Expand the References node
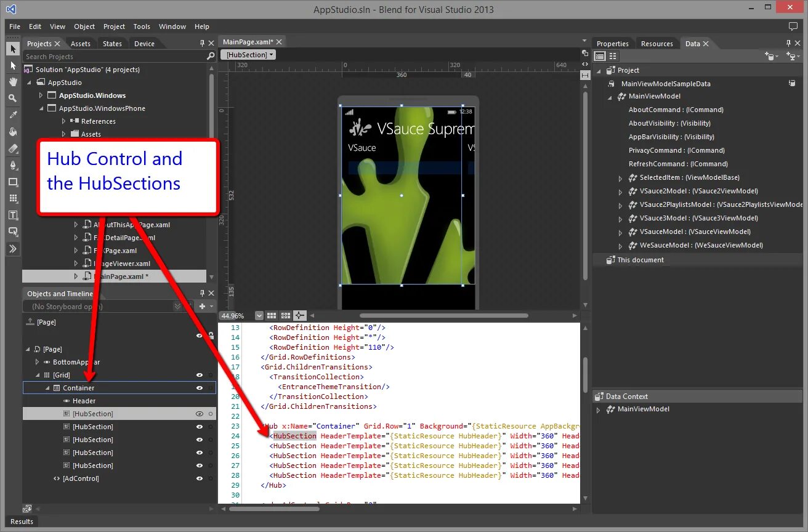Screen dimensions: 808x532 click(x=63, y=121)
